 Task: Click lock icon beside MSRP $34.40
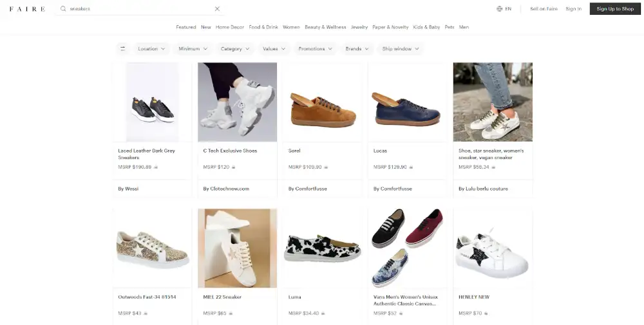point(323,313)
